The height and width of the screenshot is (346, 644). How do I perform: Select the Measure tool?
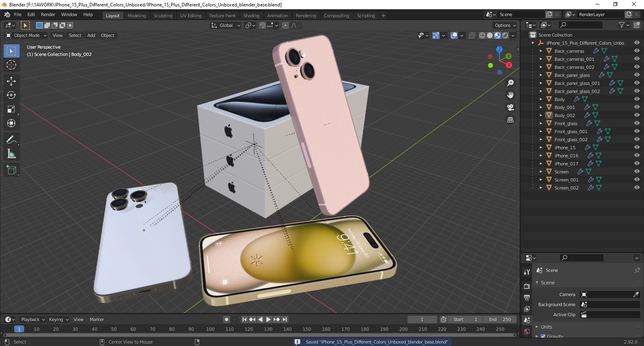point(11,154)
